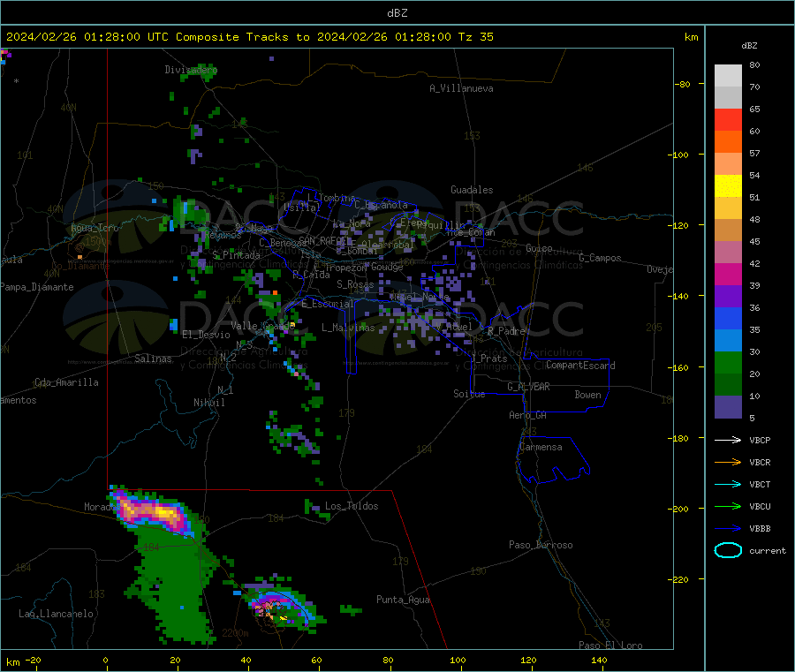Image resolution: width=795 pixels, height=672 pixels.
Task: Click the 'L_Malvinas' map label
Action: click(348, 328)
